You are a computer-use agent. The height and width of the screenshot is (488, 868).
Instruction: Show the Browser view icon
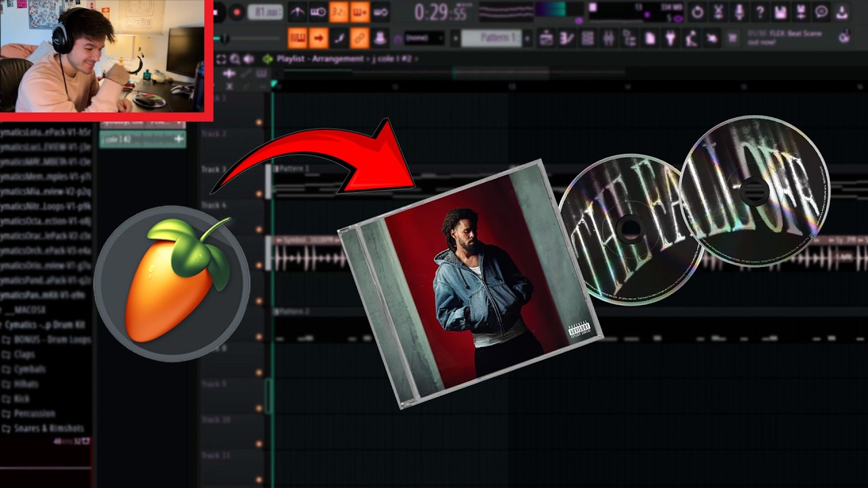pos(629,38)
